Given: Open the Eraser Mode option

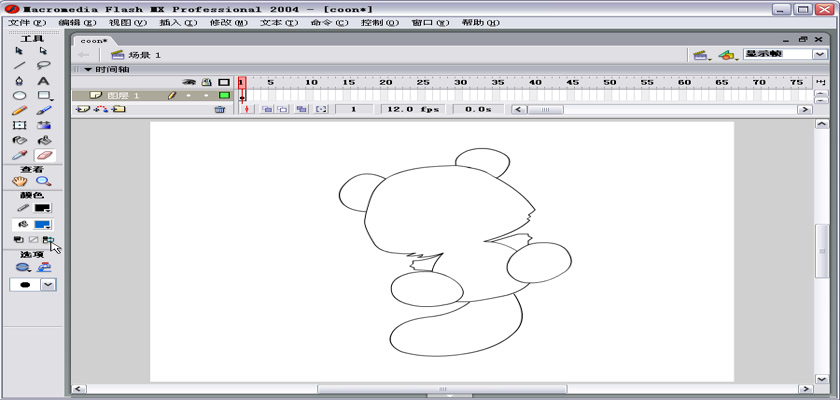Looking at the screenshot, I should (x=22, y=267).
